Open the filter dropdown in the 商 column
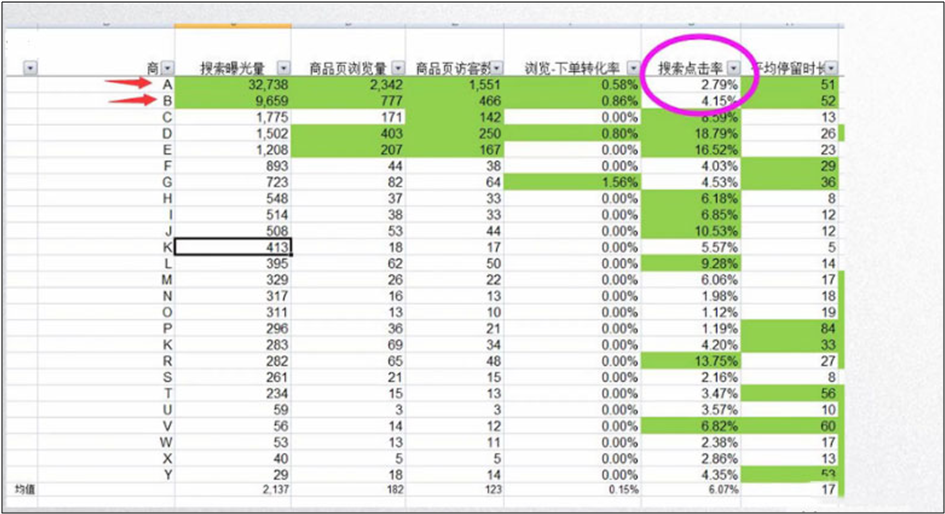 coord(166,67)
